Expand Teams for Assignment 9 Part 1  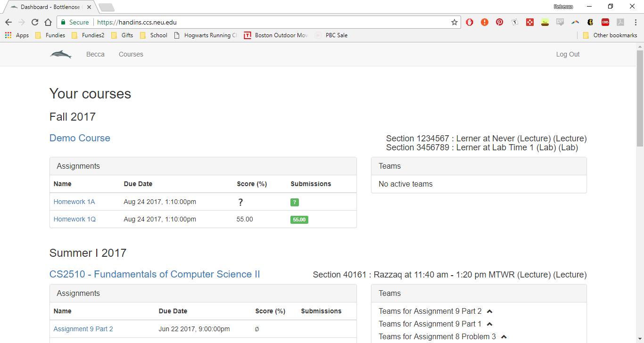pyautogui.click(x=489, y=324)
